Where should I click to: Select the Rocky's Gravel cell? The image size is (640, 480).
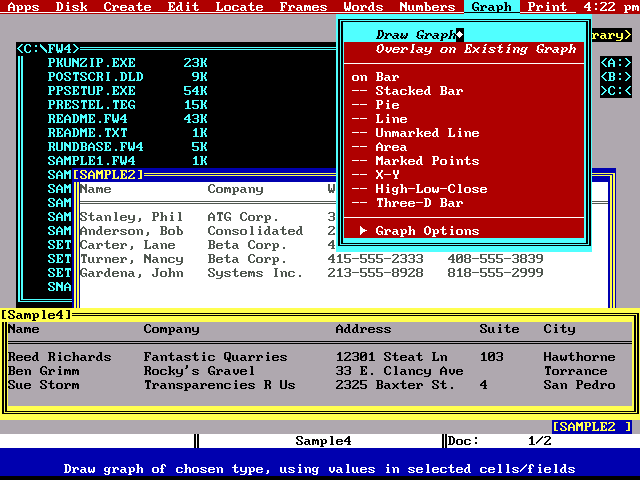[x=199, y=371]
